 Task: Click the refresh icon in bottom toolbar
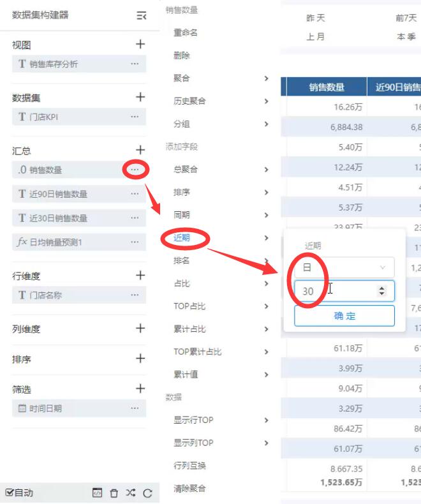[147, 493]
